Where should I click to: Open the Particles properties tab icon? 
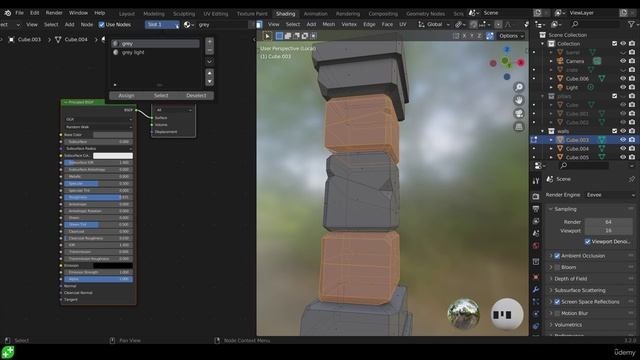tap(536, 302)
